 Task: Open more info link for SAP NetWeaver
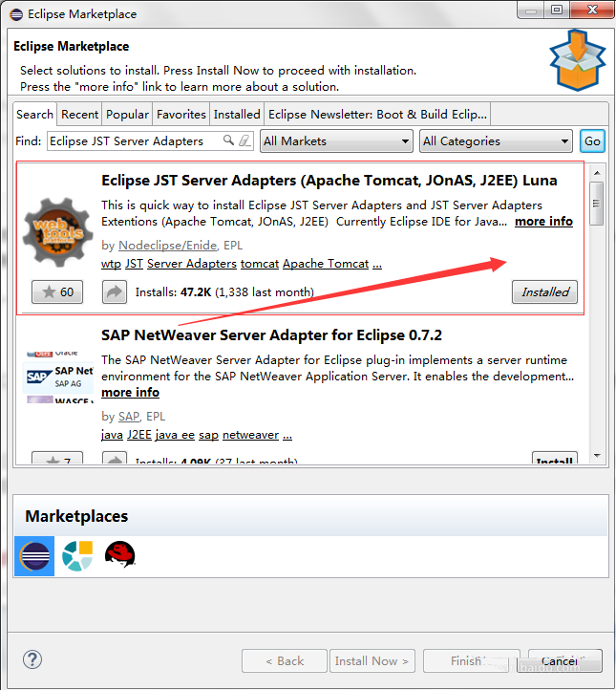click(131, 392)
